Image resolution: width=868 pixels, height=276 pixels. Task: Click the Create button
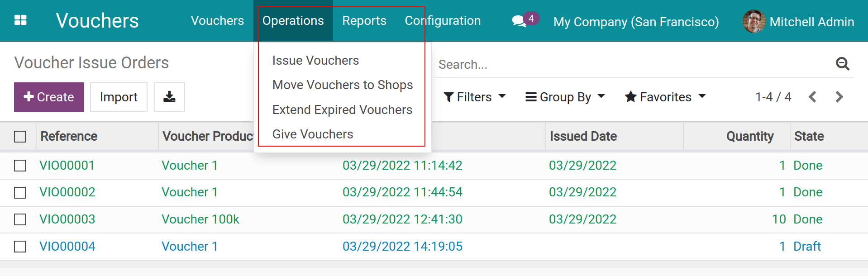[49, 97]
